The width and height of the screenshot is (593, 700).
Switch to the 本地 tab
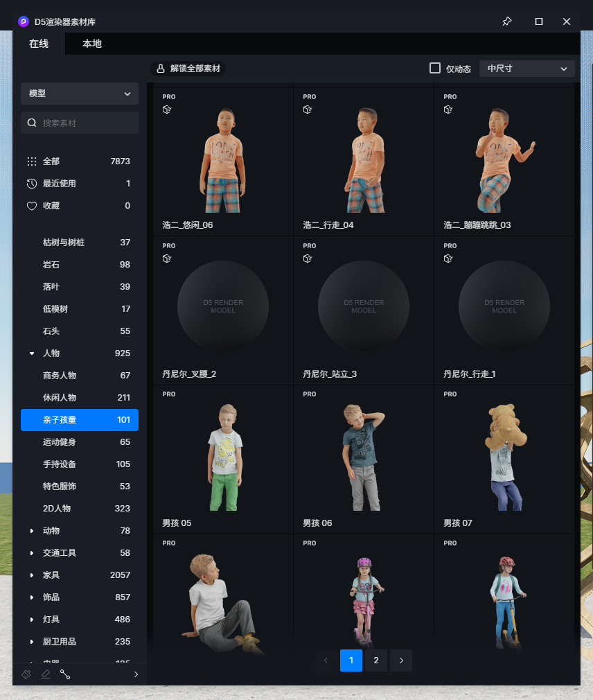click(92, 44)
